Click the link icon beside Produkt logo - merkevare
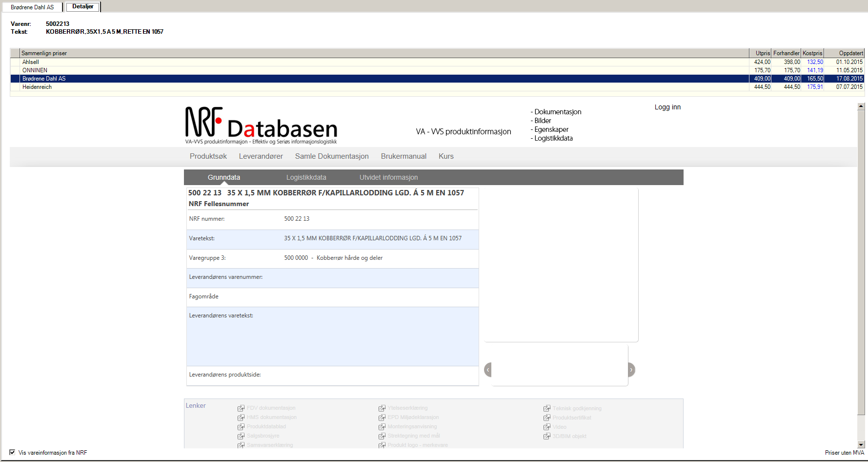 382,445
